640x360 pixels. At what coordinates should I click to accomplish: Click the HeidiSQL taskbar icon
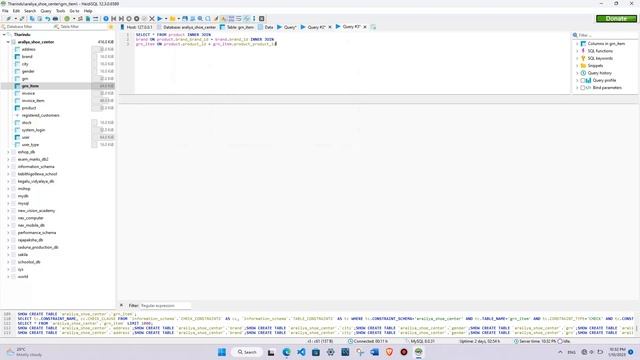click(x=418, y=352)
